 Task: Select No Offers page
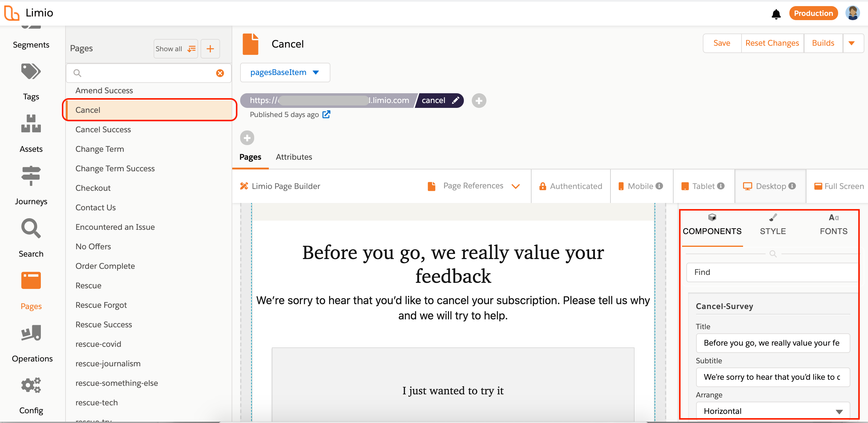(x=149, y=247)
